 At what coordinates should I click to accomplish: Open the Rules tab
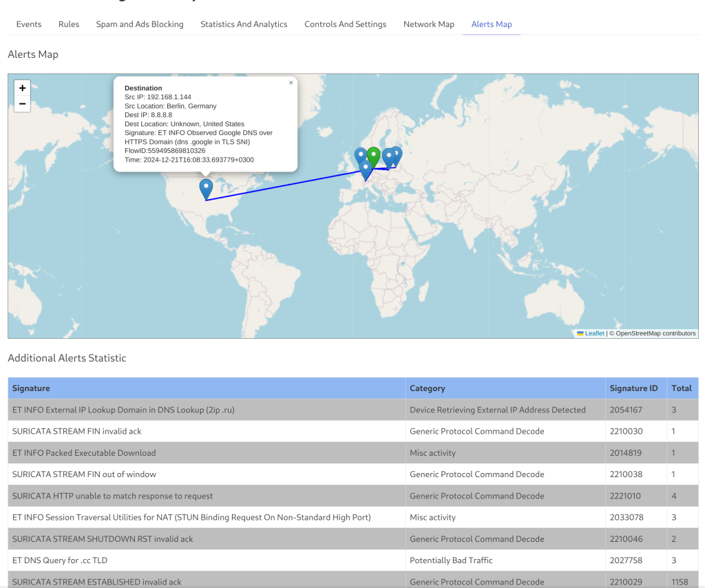[x=69, y=24]
